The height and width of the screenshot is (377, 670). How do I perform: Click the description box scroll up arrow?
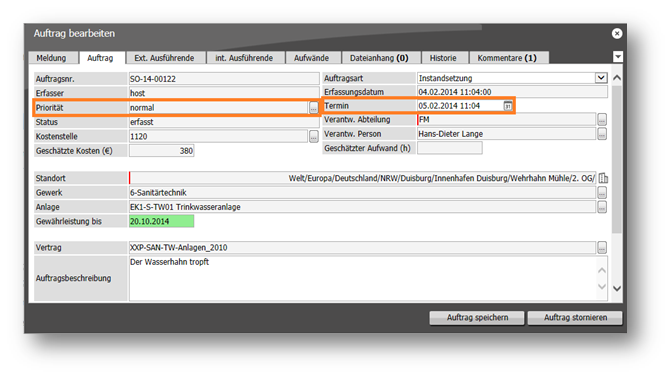click(x=602, y=270)
